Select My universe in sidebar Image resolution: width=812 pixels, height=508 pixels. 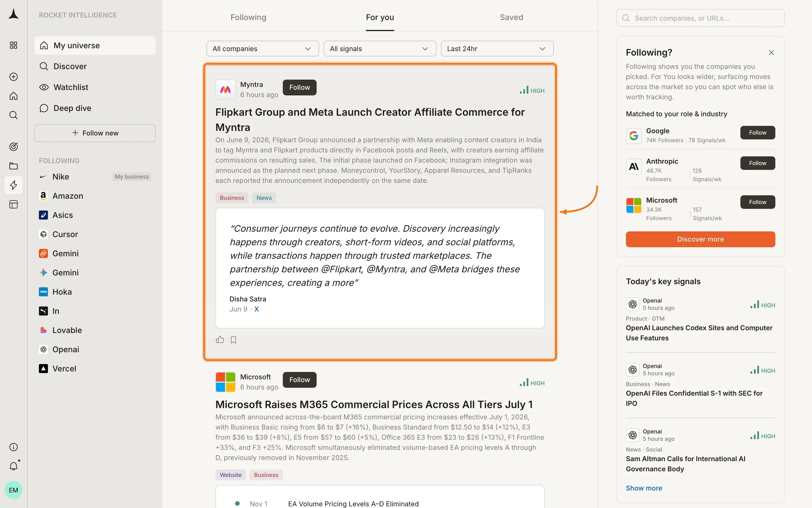[95, 45]
